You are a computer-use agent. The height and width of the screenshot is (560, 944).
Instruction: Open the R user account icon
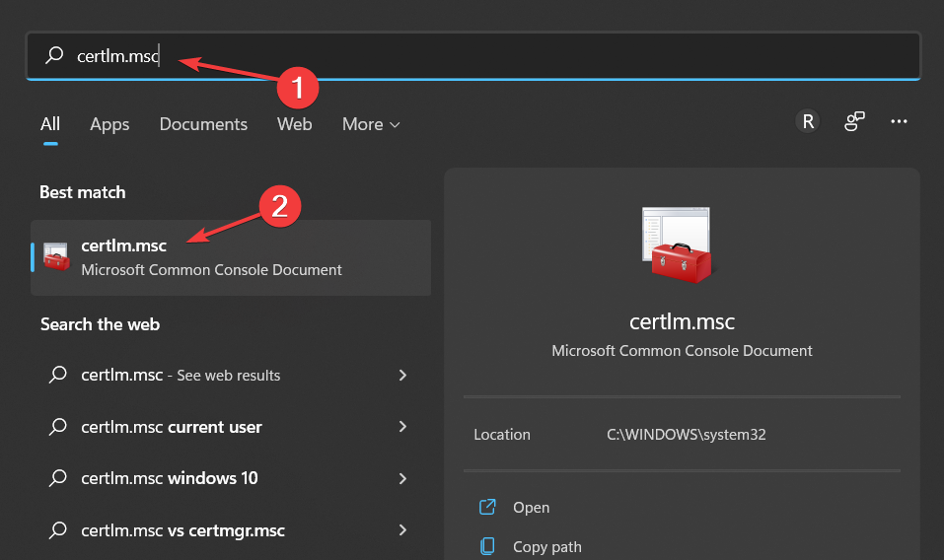pyautogui.click(x=808, y=121)
